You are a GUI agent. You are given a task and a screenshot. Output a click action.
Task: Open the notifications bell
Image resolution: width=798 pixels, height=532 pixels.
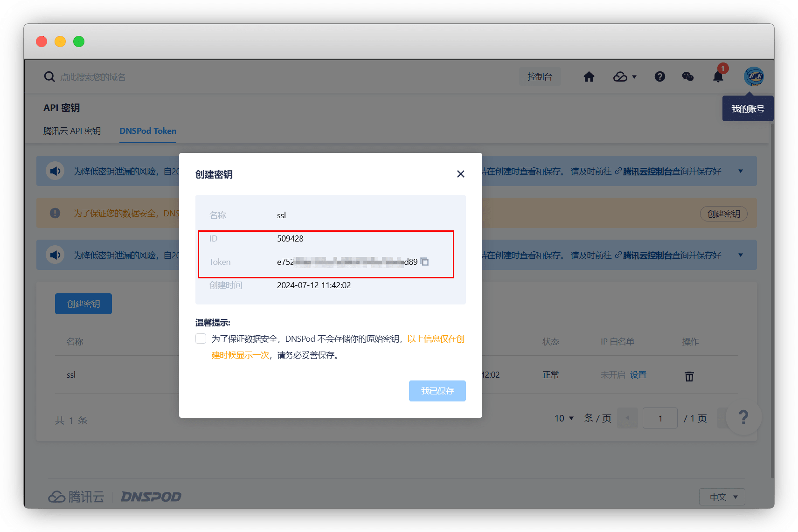(x=718, y=77)
